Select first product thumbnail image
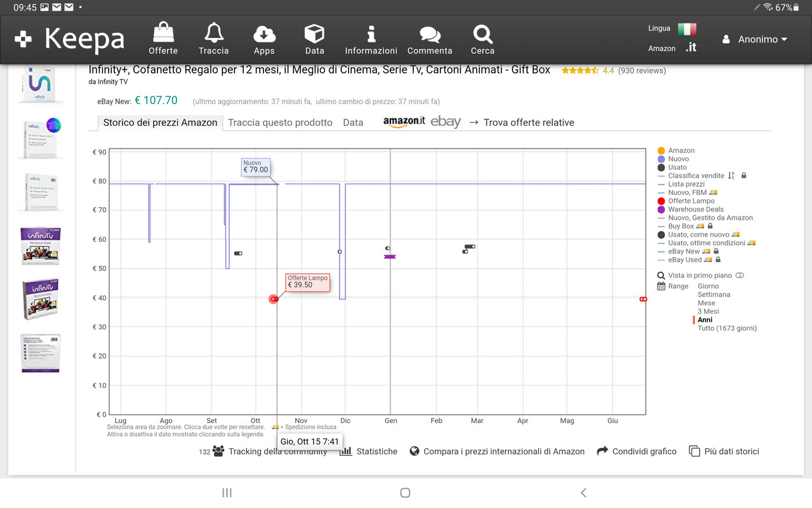Screen dimensions: 812x508 (40, 84)
